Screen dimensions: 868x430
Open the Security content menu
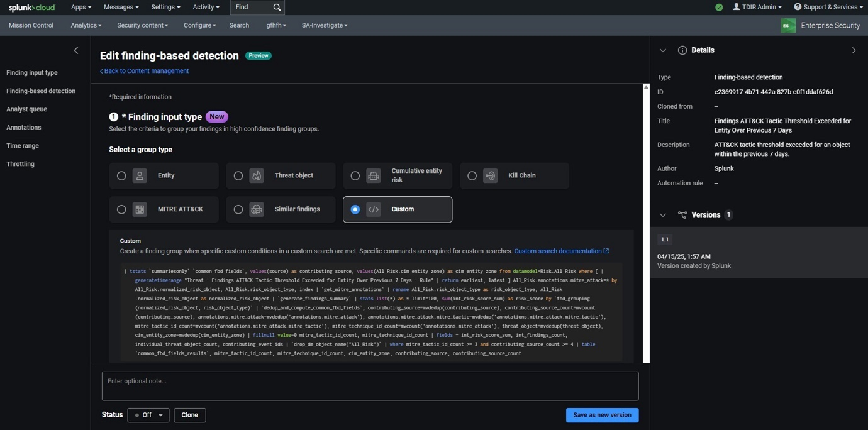tap(143, 25)
